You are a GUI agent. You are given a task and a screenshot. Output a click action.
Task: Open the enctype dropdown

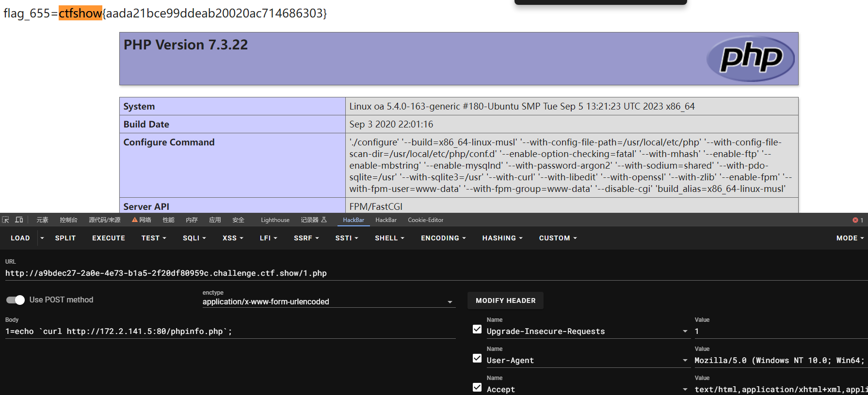329,301
